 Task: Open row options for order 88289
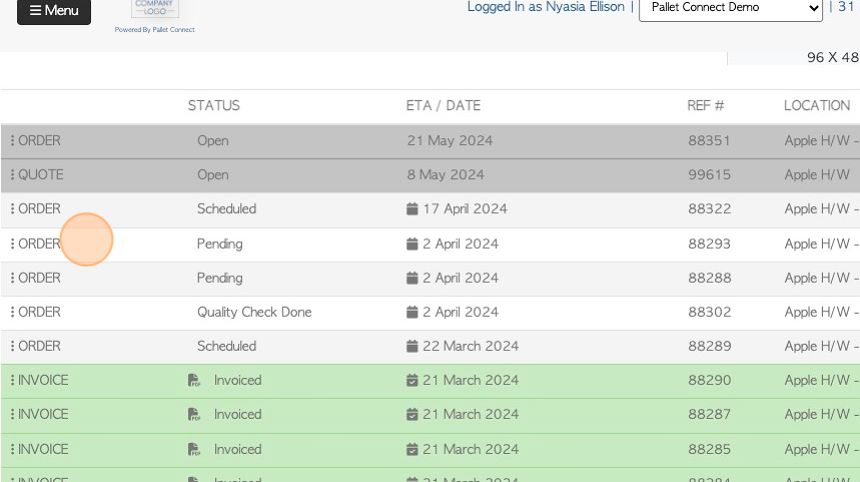pyautogui.click(x=12, y=346)
